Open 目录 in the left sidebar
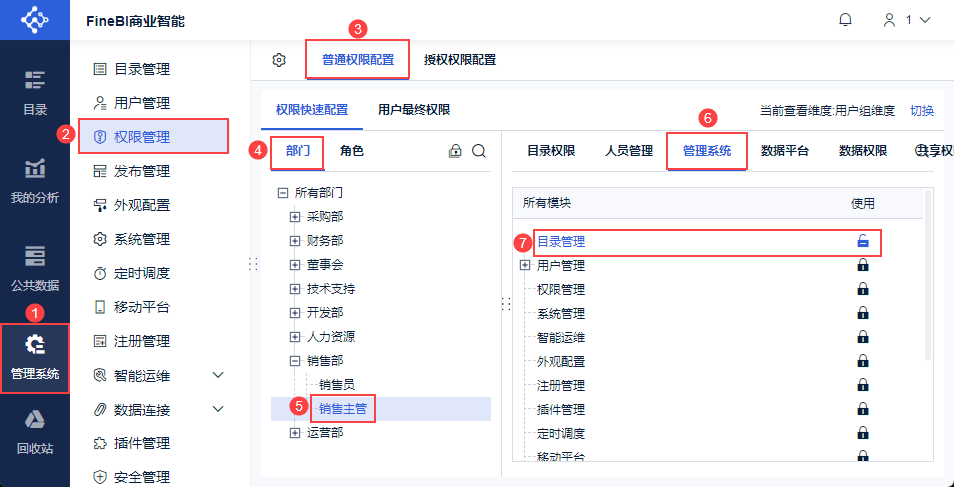Image resolution: width=954 pixels, height=487 pixels. (35, 92)
